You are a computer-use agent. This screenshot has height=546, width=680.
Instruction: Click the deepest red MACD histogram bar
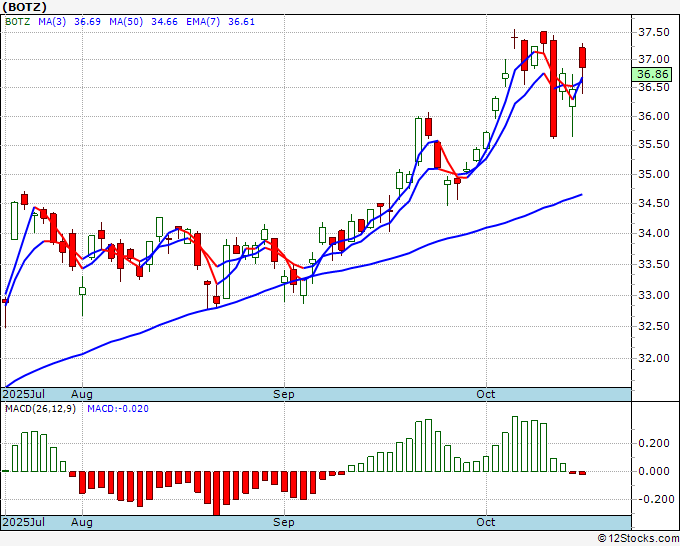(216, 493)
